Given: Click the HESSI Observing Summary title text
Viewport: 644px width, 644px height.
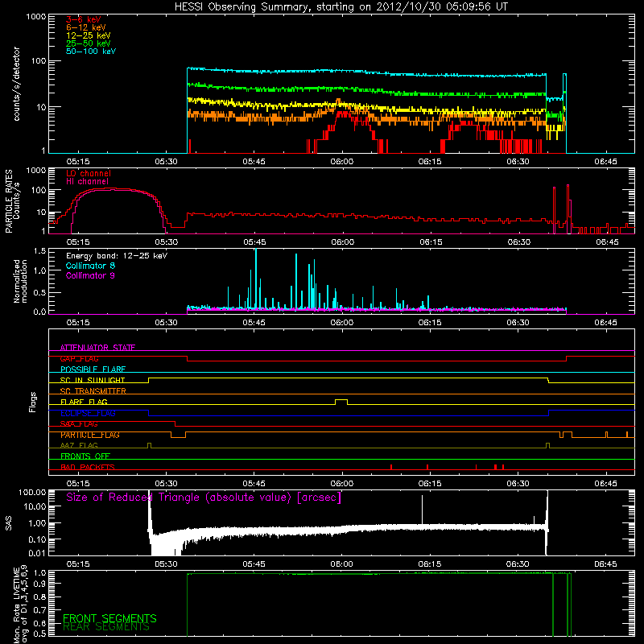Looking at the screenshot, I should point(341,6).
